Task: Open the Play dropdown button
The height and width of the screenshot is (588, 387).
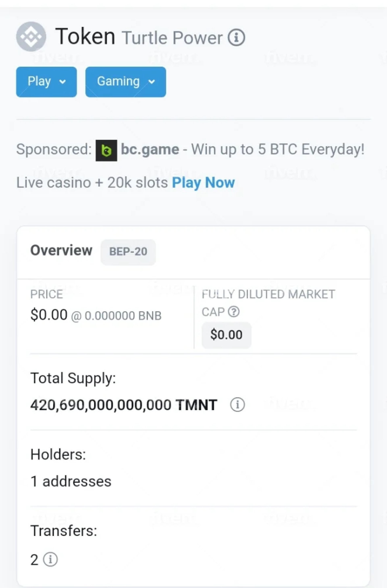Action: (x=46, y=82)
